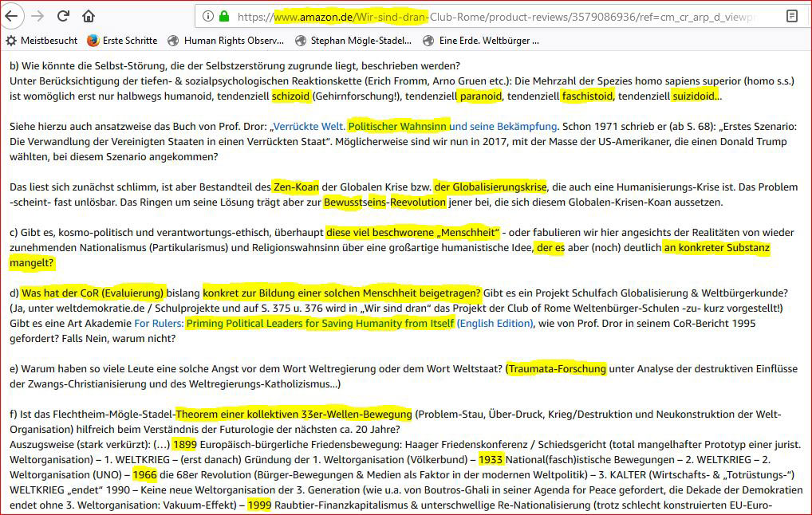Image resolution: width=812 pixels, height=515 pixels.
Task: Toggle reader view in the address bar
Action: [x=791, y=16]
